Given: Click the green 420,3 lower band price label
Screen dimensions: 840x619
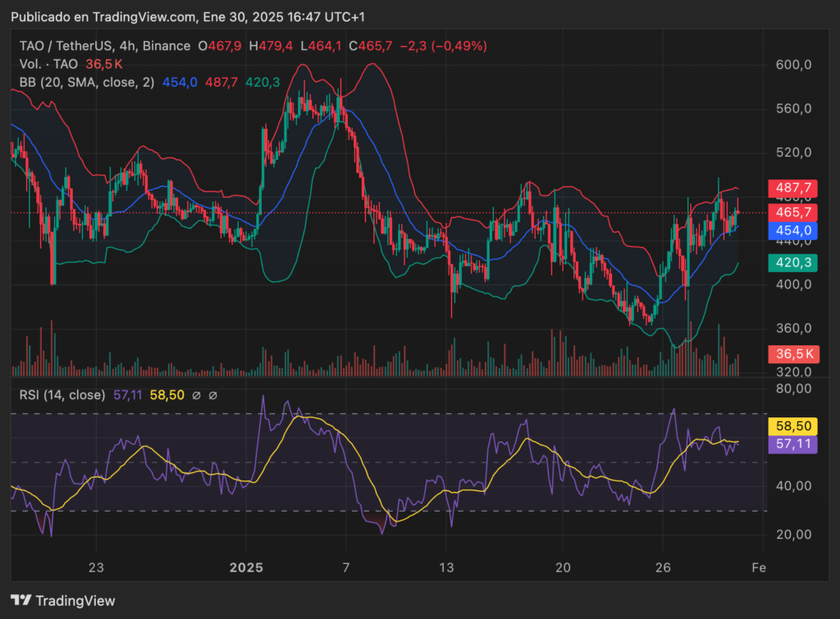Looking at the screenshot, I should pyautogui.click(x=793, y=262).
